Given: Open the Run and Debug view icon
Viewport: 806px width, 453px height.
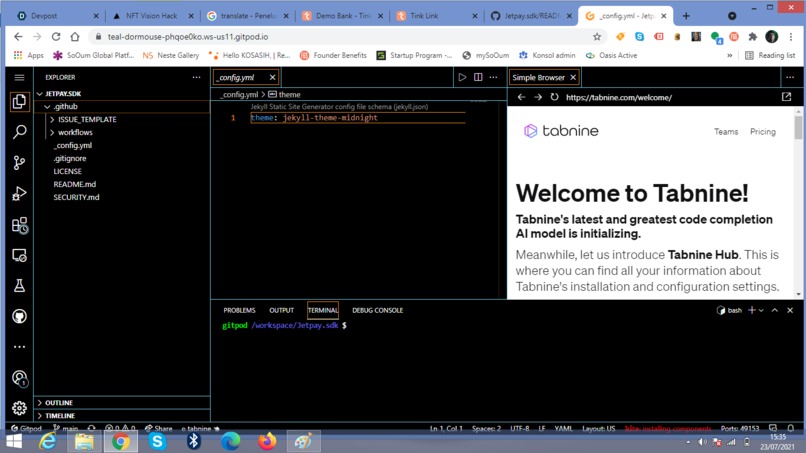Looking at the screenshot, I should point(19,194).
